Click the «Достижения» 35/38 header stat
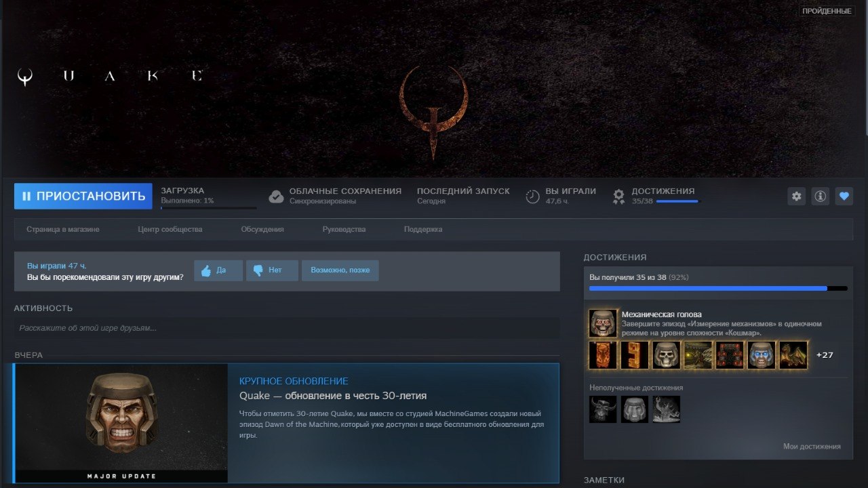The height and width of the screenshot is (488, 868). pos(663,196)
